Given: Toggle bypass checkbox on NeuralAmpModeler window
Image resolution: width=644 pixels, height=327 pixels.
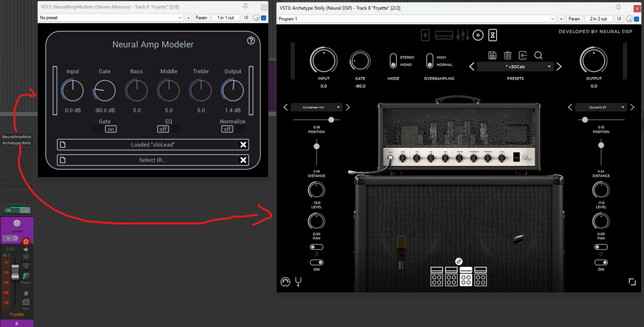Looking at the screenshot, I should [x=264, y=18].
